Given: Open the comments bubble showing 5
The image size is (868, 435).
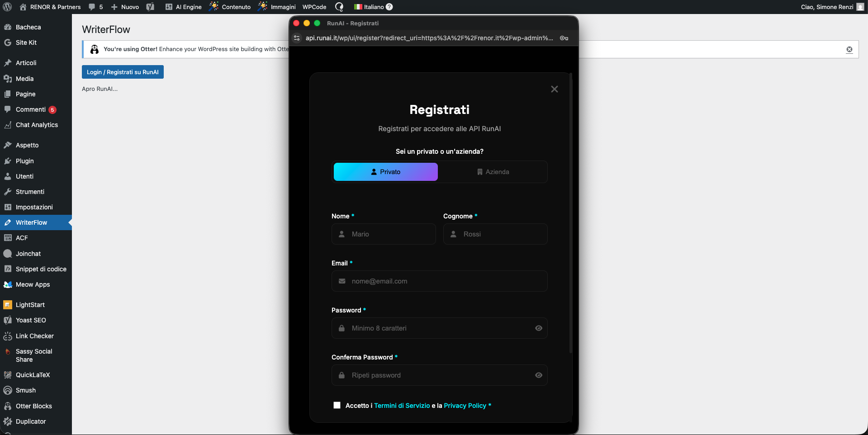Looking at the screenshot, I should (x=95, y=7).
